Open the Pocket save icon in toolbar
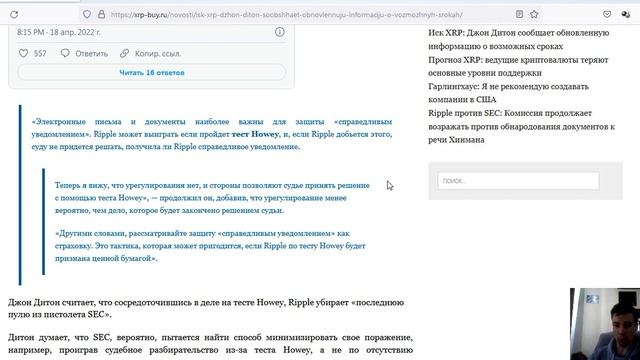Image resolution: width=640 pixels, height=360 pixels. (607, 14)
